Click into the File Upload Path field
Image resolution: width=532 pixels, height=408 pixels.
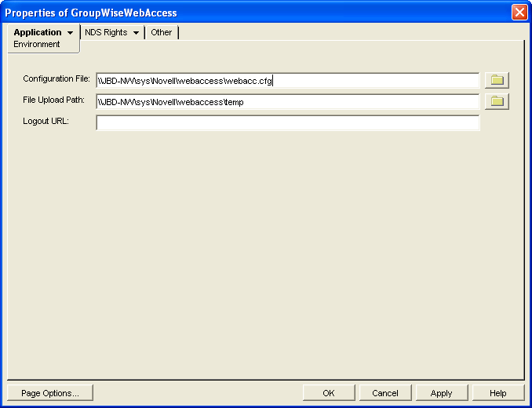[288, 101]
